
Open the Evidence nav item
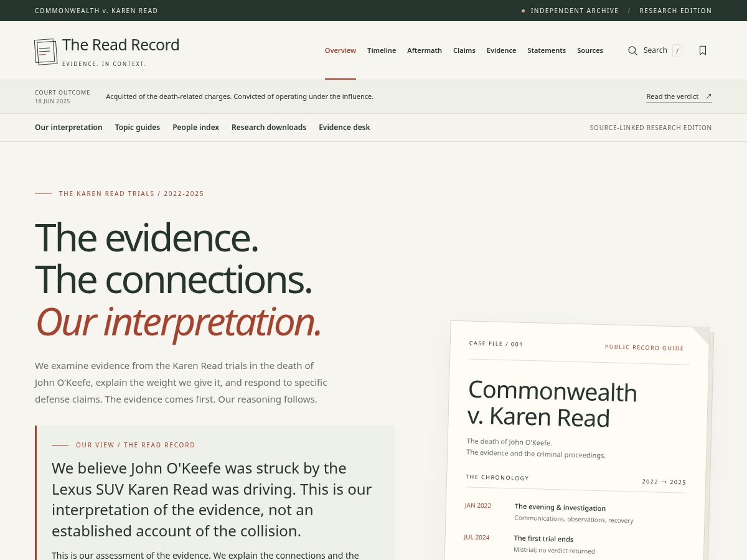502,50
